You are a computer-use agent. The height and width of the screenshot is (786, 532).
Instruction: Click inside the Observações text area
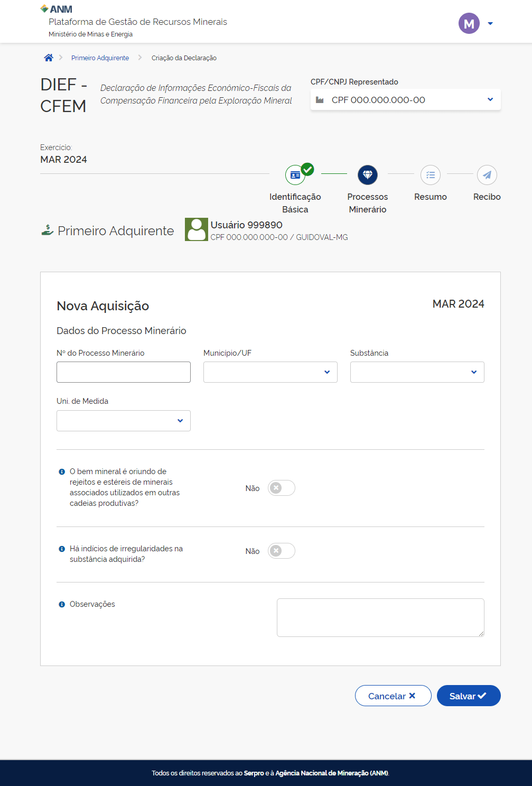click(380, 617)
